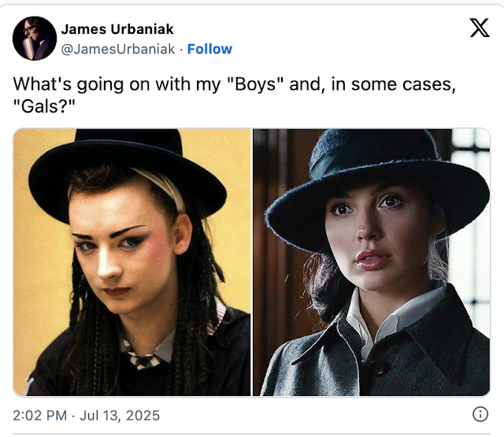The height and width of the screenshot is (437, 504).
Task: Open James Urbaniak's round profile avatar
Action: [35, 39]
